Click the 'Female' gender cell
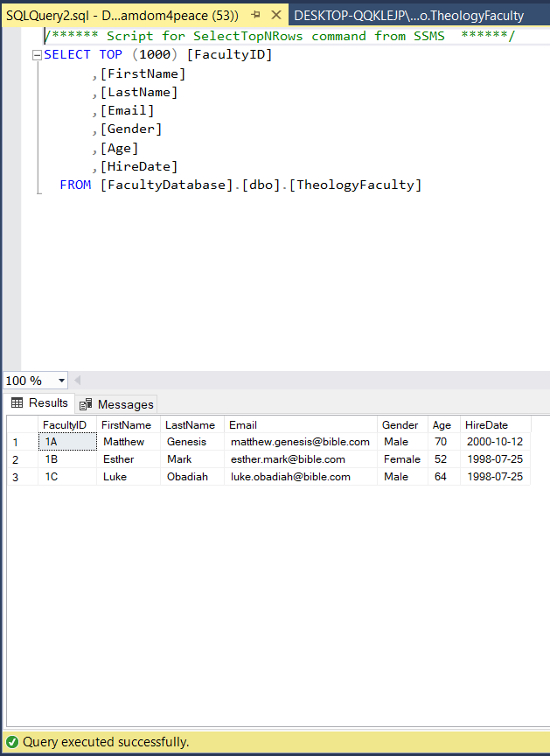This screenshot has height=756, width=550. point(402,459)
